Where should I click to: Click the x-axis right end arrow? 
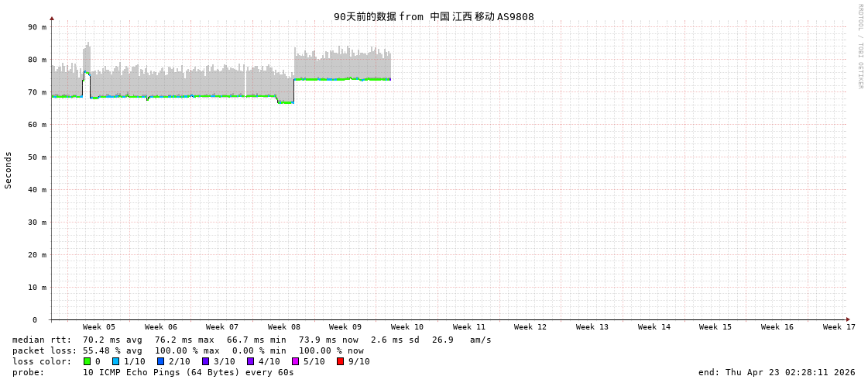(x=848, y=319)
